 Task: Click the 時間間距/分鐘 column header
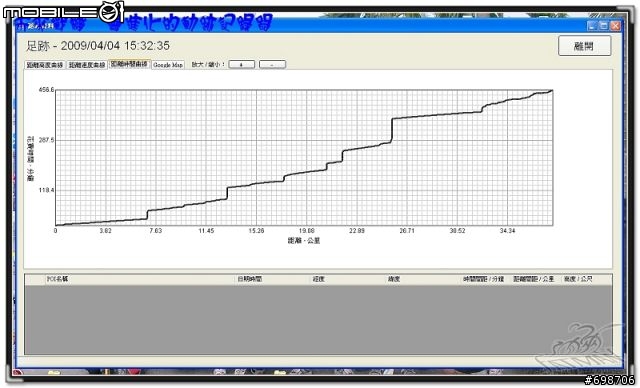pos(484,279)
